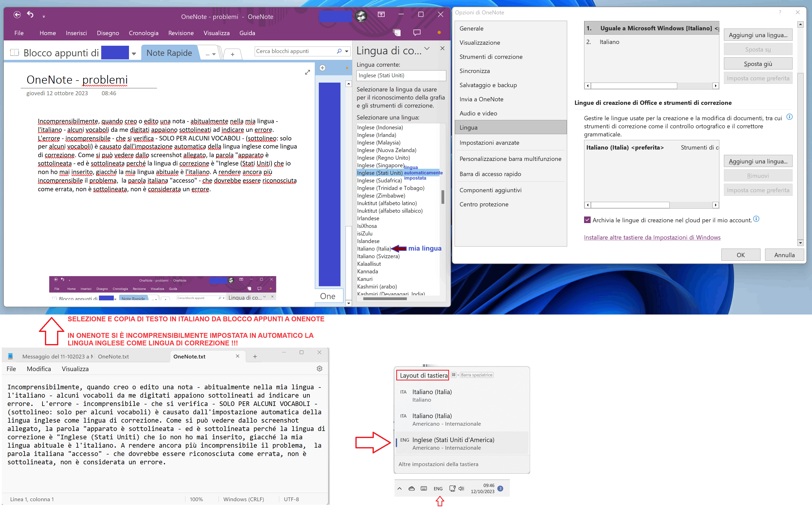The width and height of the screenshot is (812, 507).
Task: Open the Revisione tab in OneNote
Action: tap(181, 33)
